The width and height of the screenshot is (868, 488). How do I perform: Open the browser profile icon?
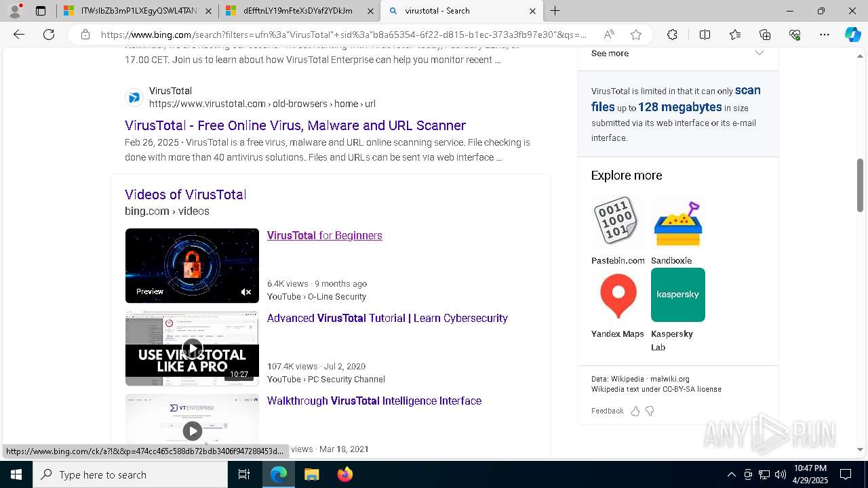[15, 11]
